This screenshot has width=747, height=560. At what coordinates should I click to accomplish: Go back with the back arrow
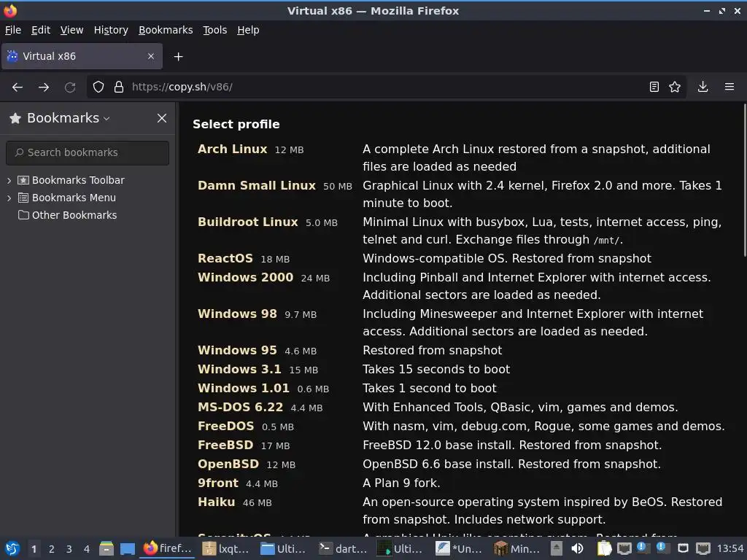18,87
